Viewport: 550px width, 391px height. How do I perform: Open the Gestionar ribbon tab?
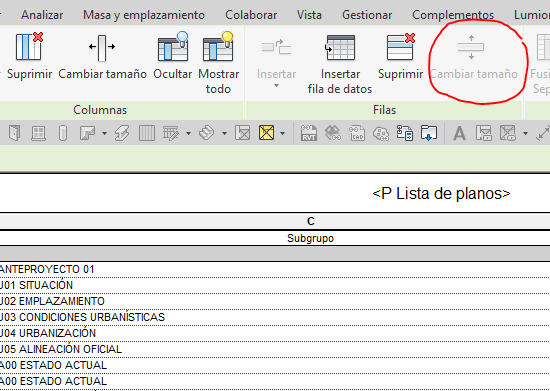pyautogui.click(x=367, y=15)
